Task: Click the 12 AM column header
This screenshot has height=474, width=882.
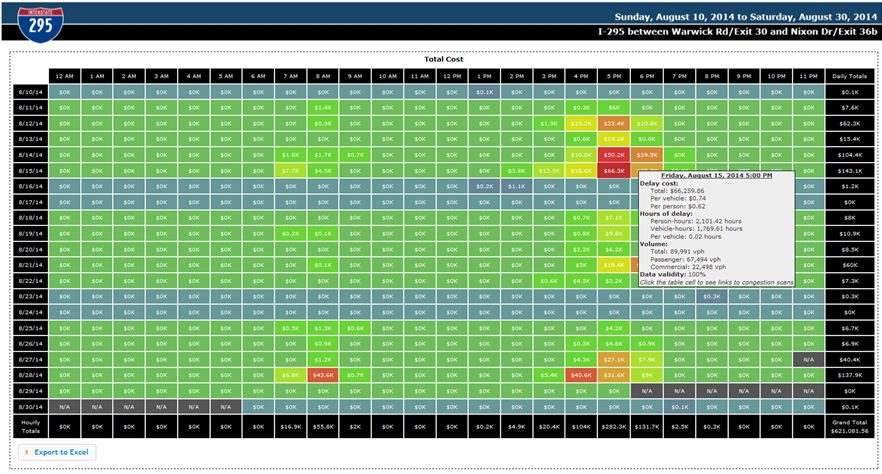Action: coord(65,77)
